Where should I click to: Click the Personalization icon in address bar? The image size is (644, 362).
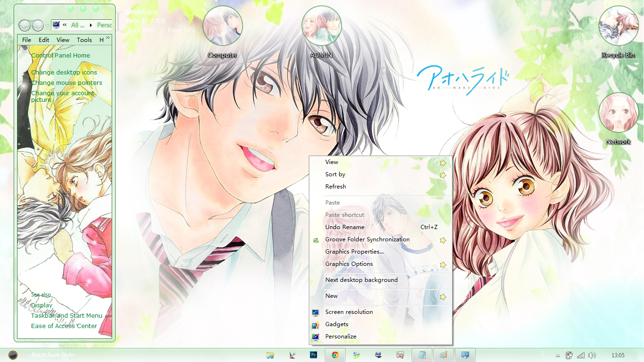click(56, 25)
